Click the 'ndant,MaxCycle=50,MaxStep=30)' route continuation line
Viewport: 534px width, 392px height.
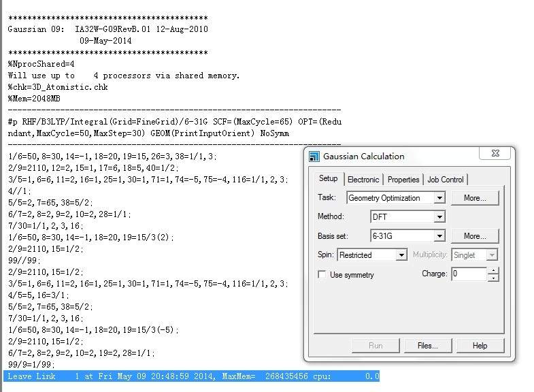click(x=148, y=133)
